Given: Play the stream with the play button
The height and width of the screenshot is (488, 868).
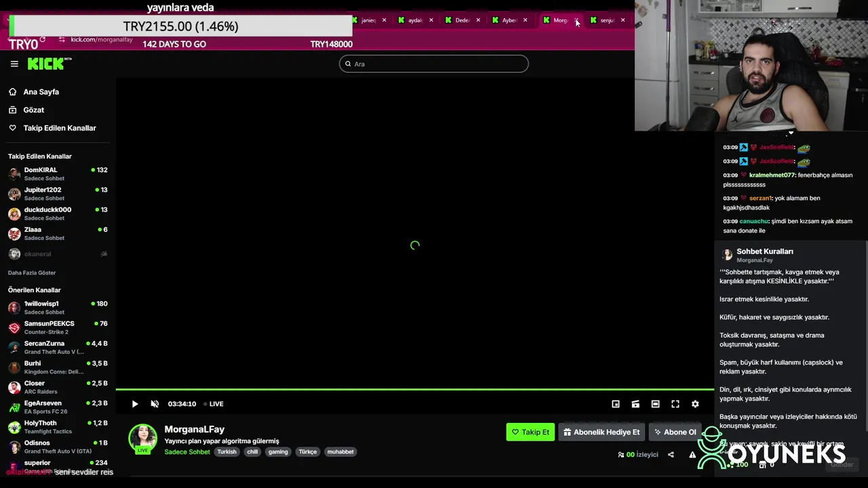Looking at the screenshot, I should coord(135,404).
